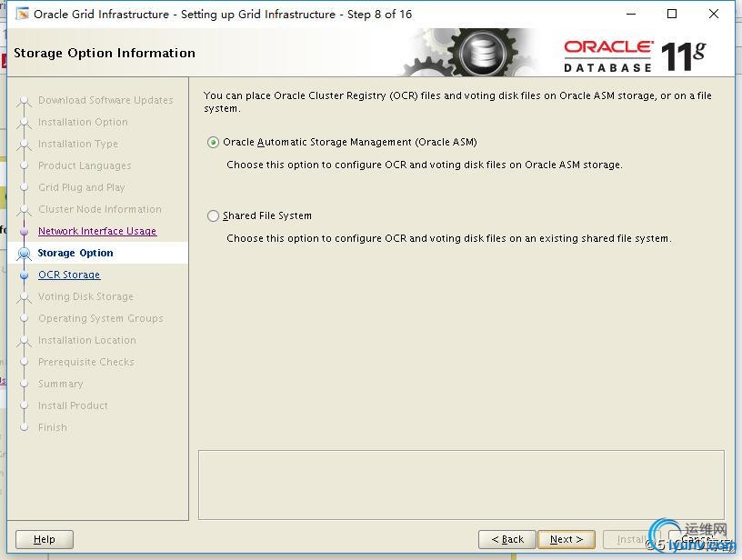Click the Prerequisite Checks step
The image size is (742, 560).
click(86, 362)
